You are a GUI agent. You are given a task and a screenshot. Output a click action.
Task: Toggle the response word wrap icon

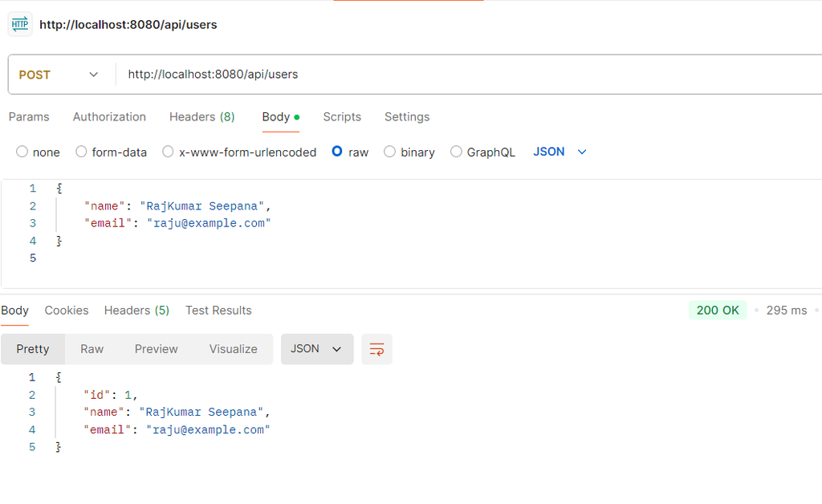coord(376,349)
